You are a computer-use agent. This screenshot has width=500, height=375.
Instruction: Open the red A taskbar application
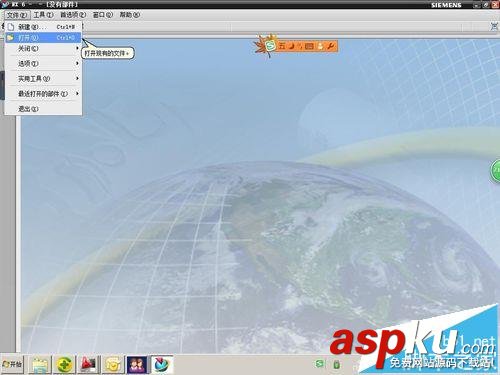89,365
